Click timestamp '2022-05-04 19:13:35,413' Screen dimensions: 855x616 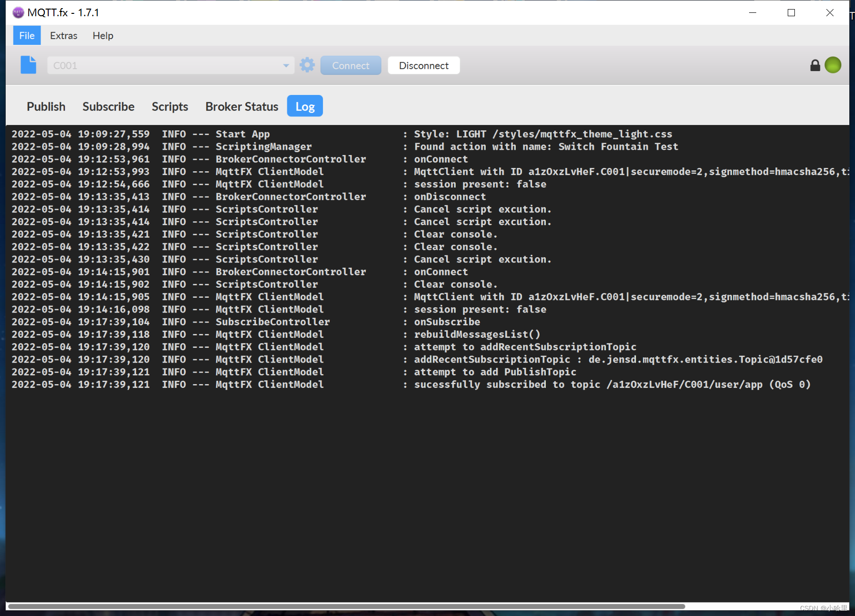pos(81,197)
